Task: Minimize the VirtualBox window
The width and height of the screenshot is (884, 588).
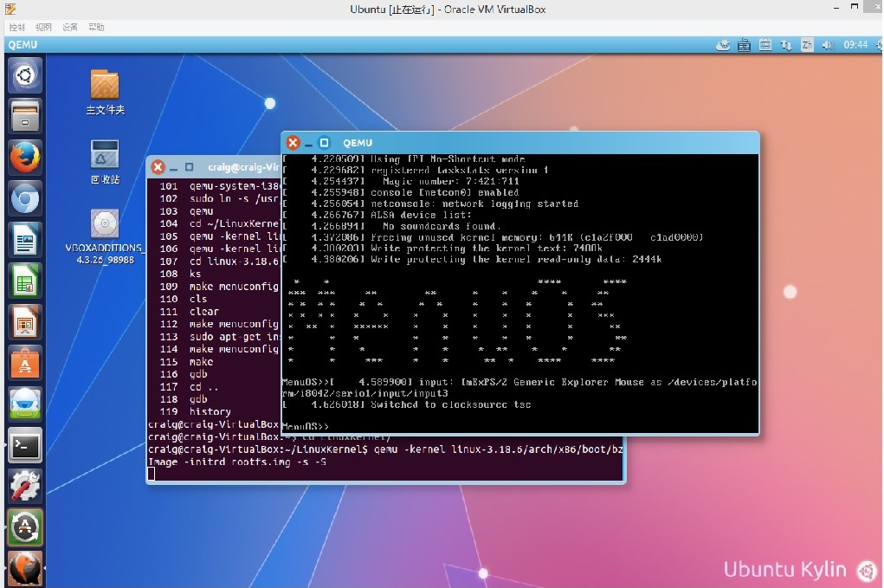Action: [836, 8]
